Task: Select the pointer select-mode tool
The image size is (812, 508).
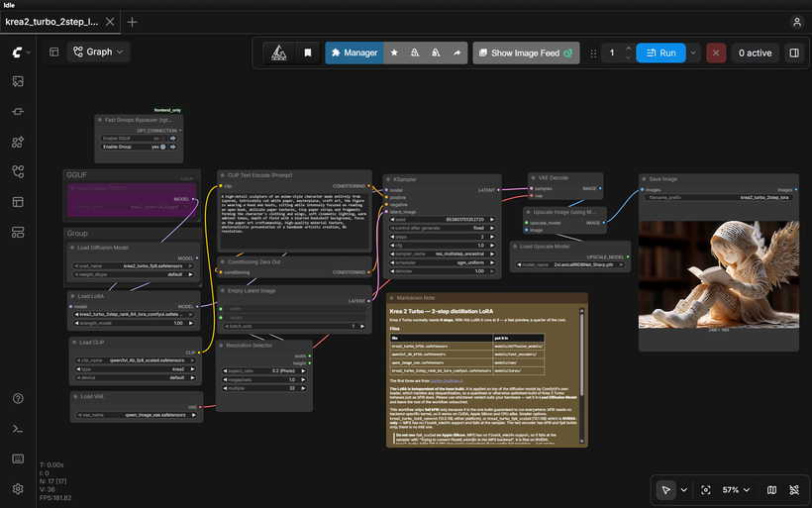Action: tap(666, 490)
